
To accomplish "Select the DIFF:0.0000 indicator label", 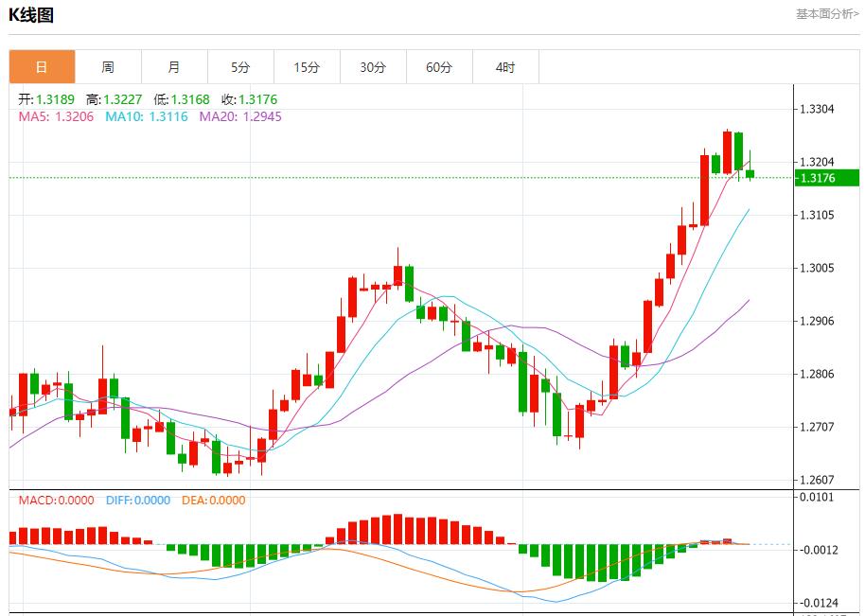I will coord(138,500).
